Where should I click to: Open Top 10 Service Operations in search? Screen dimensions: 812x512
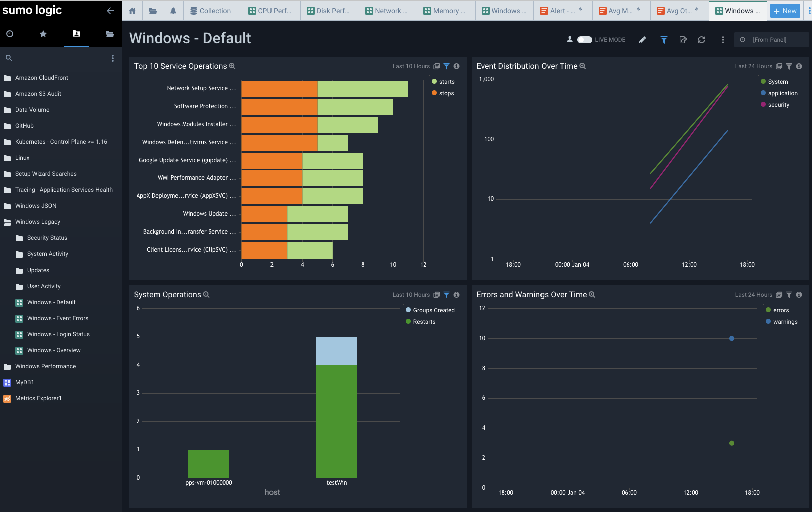pos(232,66)
